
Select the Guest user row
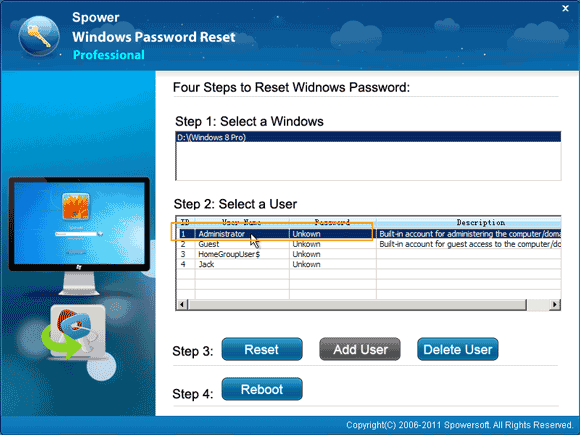point(369,244)
